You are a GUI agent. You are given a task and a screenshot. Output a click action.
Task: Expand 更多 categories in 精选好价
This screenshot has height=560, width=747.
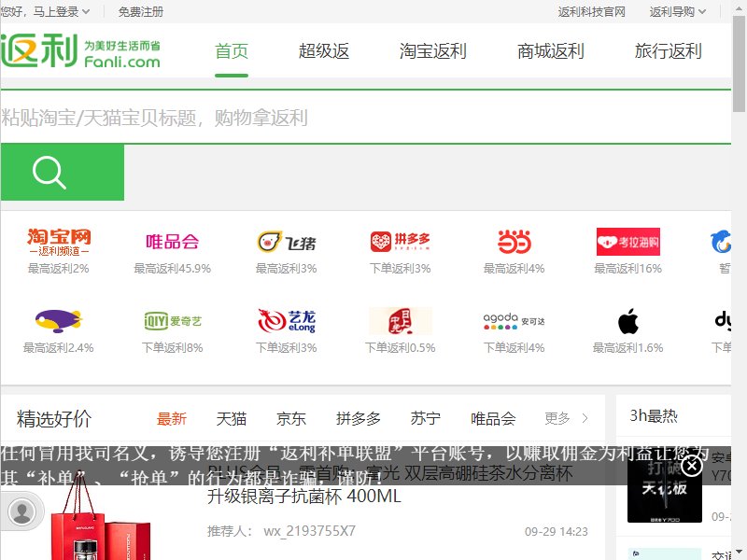[567, 418]
